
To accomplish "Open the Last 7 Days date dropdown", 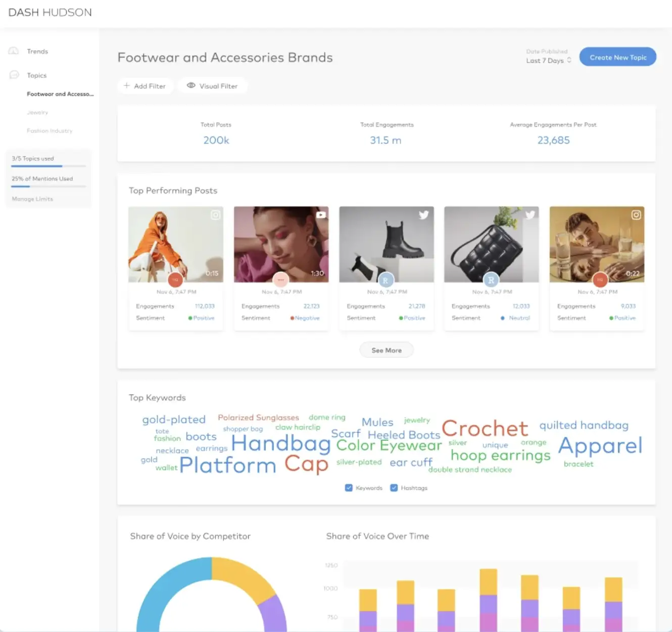I will (x=549, y=60).
